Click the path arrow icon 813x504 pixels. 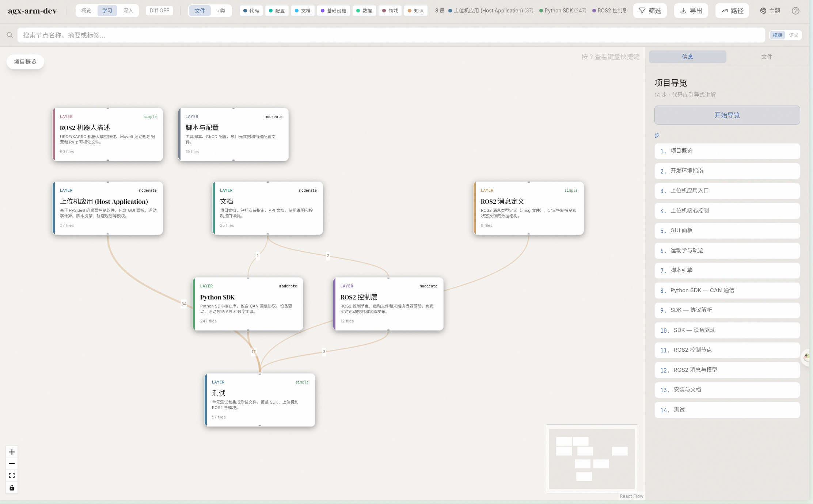[724, 11]
